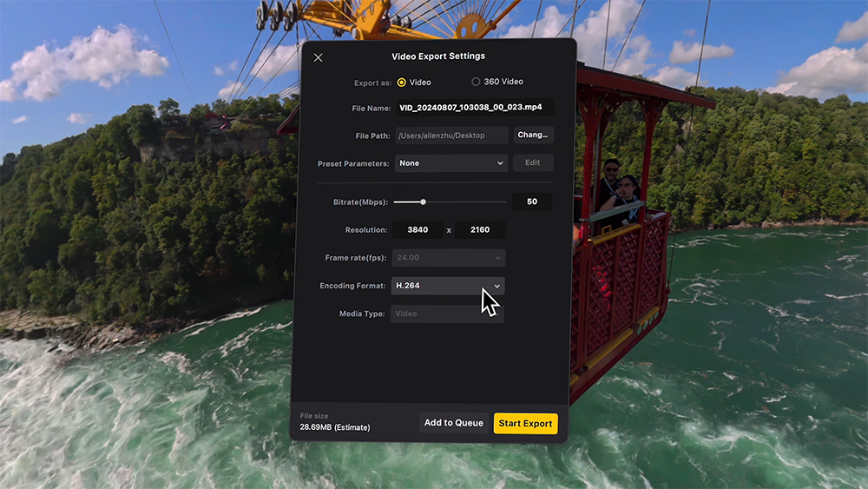Viewport: 868px width, 489px height.
Task: Click the Bitrate value field showing 50
Action: [x=531, y=202]
